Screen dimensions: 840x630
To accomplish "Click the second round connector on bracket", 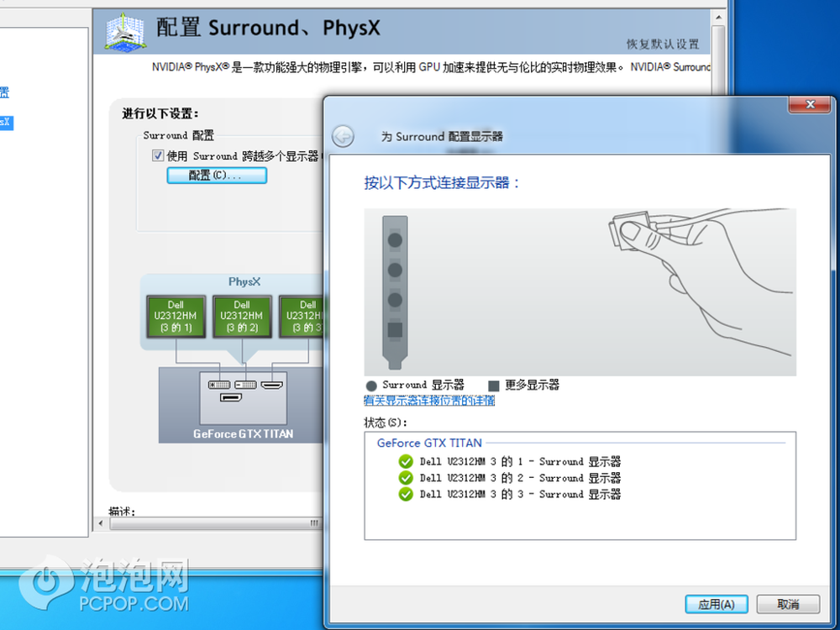I will point(395,270).
